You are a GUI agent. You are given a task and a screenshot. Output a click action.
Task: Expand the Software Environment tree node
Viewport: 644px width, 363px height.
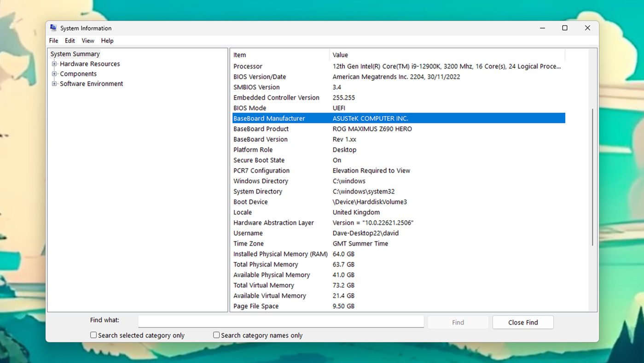click(54, 84)
